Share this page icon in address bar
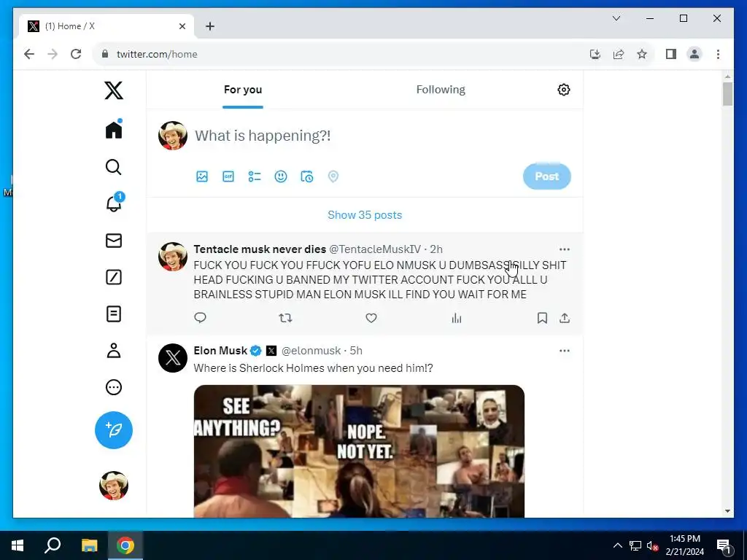 [619, 54]
